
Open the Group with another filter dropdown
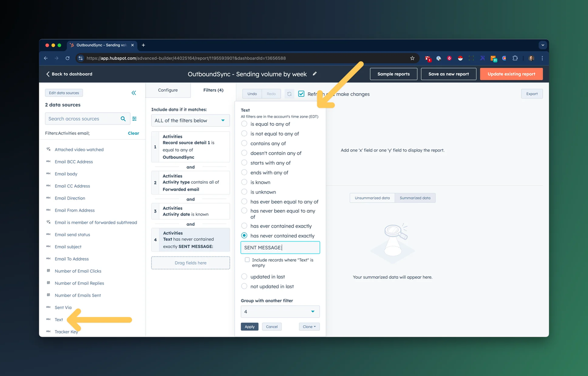tap(280, 311)
